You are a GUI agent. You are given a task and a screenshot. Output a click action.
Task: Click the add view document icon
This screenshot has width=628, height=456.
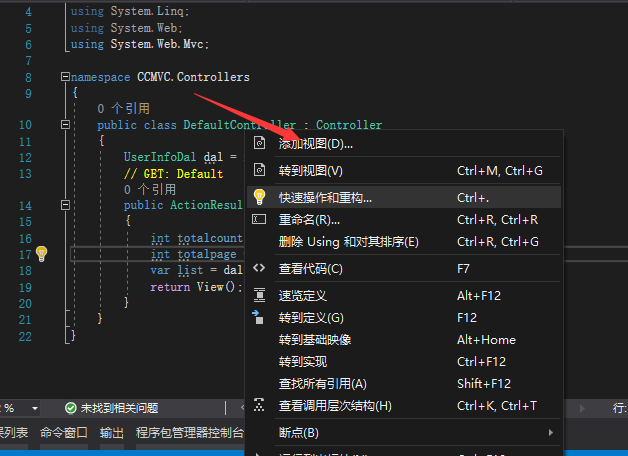260,143
